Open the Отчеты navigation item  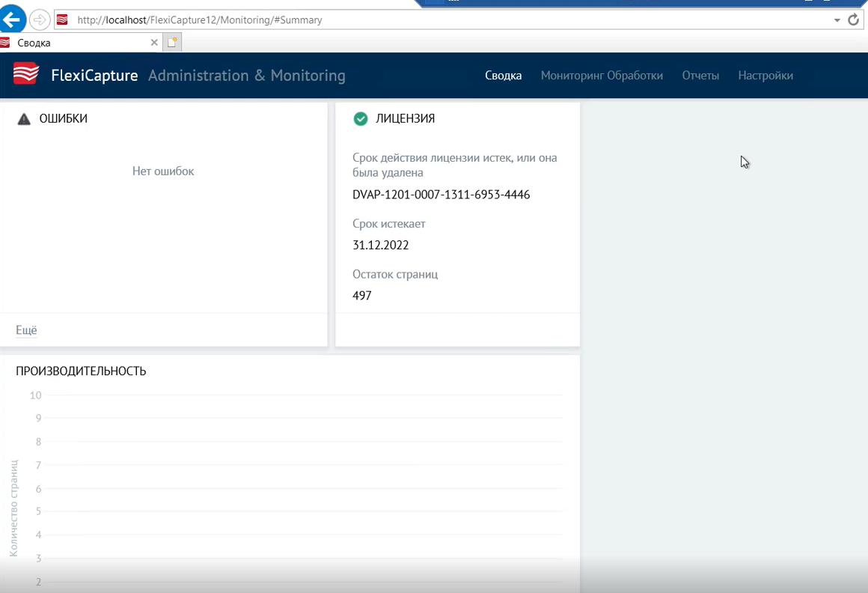(700, 76)
